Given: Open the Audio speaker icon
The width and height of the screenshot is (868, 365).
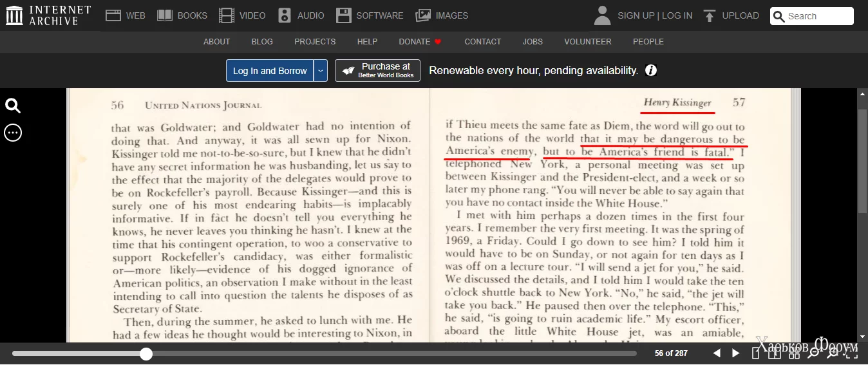Looking at the screenshot, I should 285,15.
